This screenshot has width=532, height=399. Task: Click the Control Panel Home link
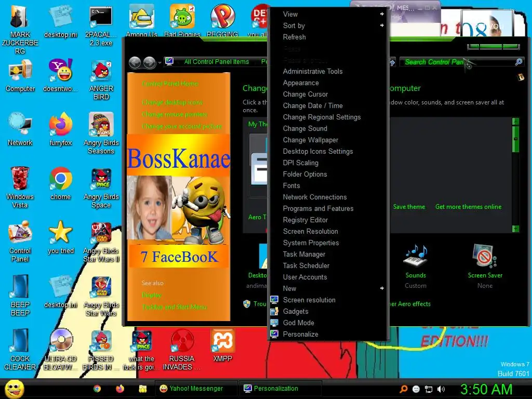170,84
